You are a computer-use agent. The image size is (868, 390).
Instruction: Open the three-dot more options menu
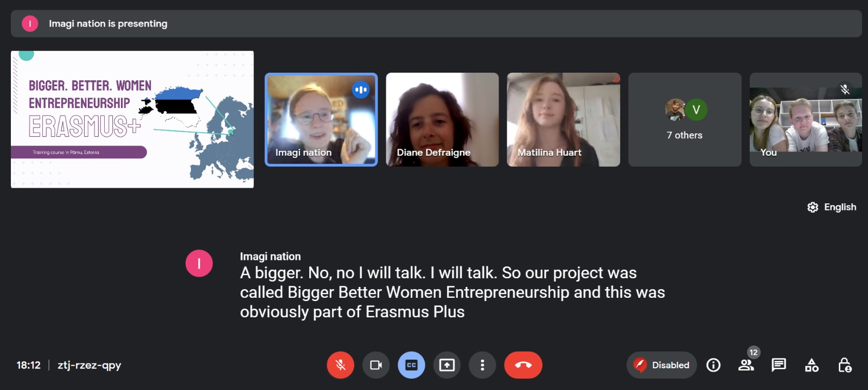click(482, 365)
